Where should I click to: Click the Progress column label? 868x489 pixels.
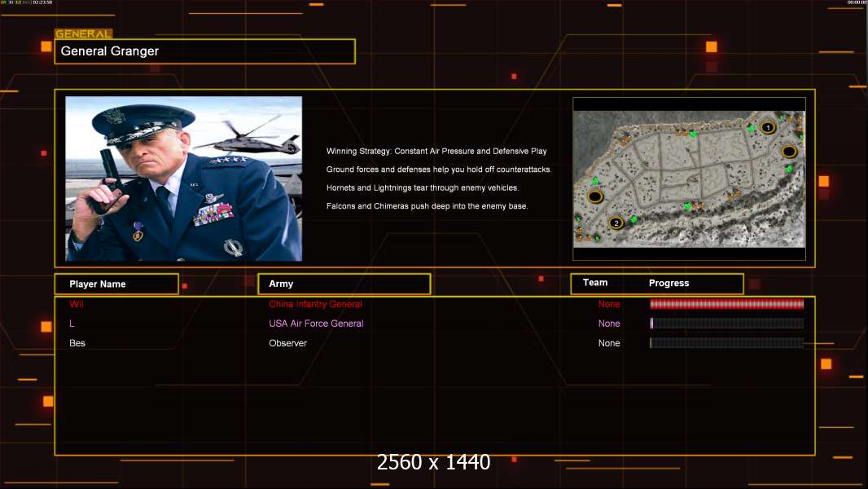pyautogui.click(x=669, y=284)
